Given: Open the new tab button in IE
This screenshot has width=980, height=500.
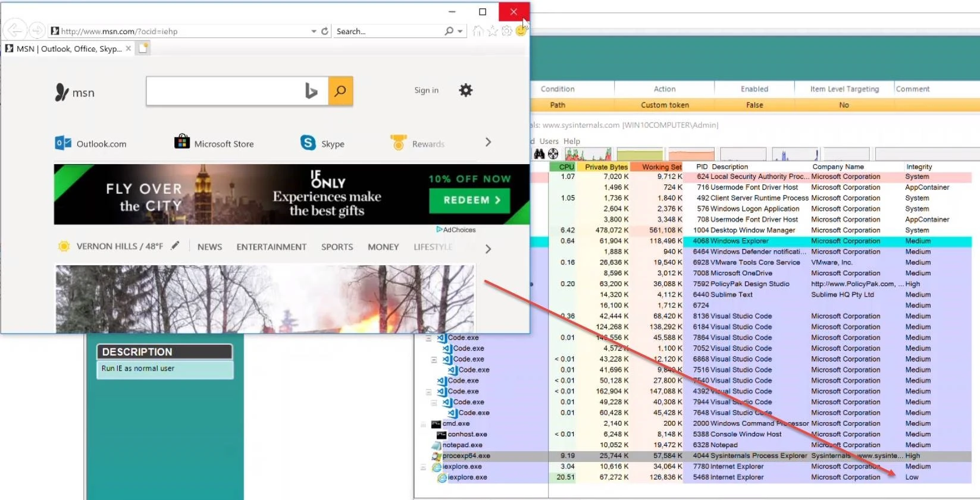Looking at the screenshot, I should pyautogui.click(x=143, y=49).
